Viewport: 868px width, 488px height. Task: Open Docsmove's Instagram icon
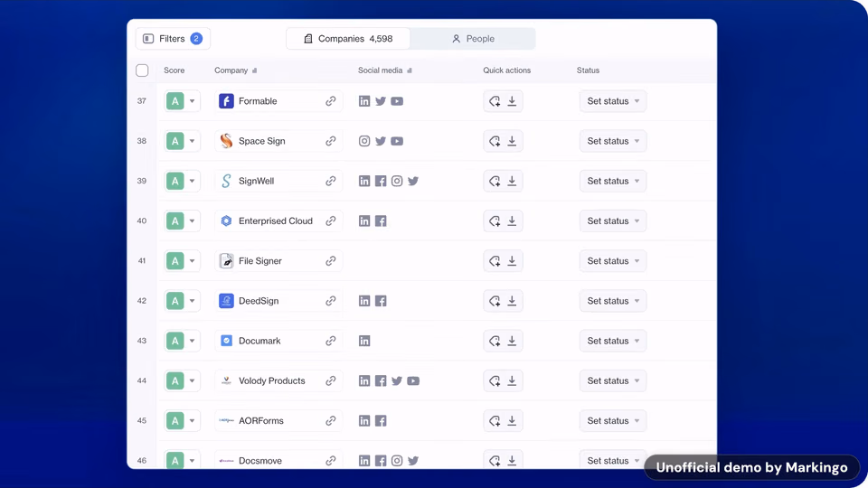click(397, 460)
